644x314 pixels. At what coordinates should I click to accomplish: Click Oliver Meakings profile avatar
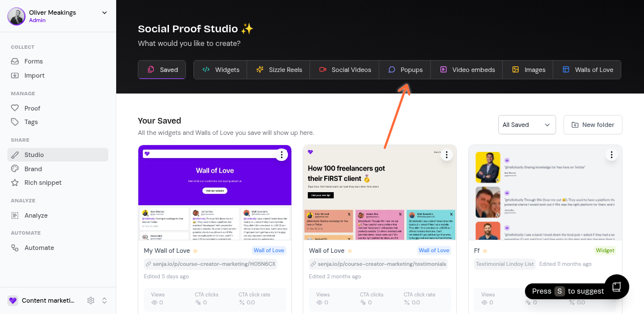pos(16,16)
